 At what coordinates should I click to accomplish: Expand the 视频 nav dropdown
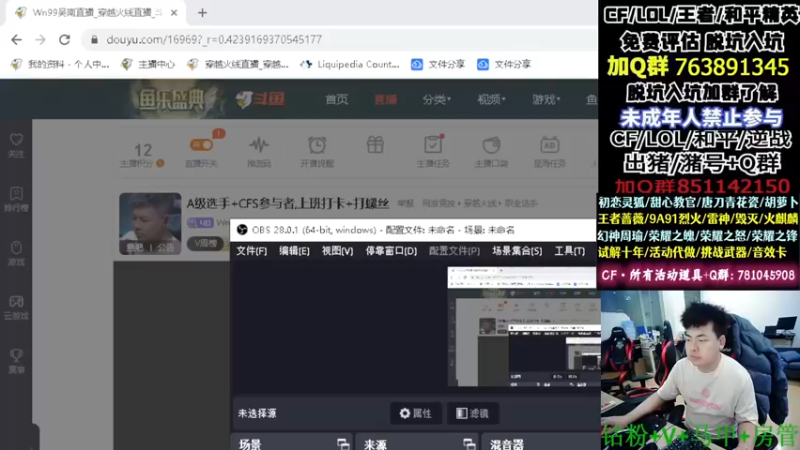tap(491, 99)
